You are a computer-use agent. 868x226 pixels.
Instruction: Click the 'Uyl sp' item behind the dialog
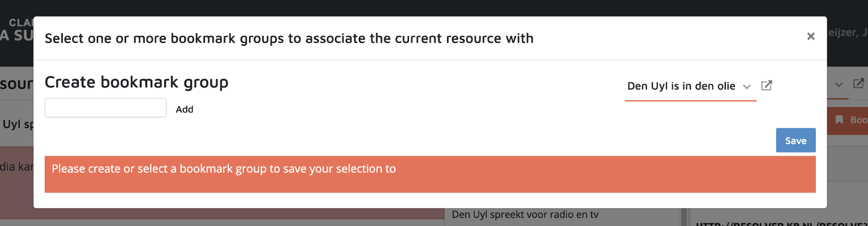17,124
